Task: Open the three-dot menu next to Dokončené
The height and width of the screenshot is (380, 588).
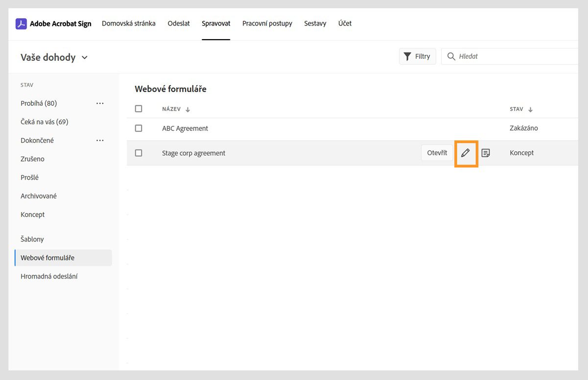Action: point(100,141)
